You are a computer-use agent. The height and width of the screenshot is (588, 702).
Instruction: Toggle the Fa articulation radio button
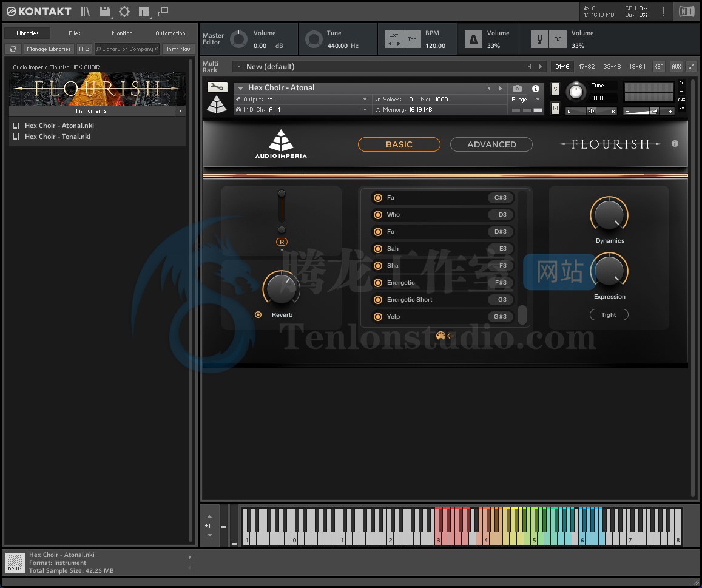[x=378, y=197]
